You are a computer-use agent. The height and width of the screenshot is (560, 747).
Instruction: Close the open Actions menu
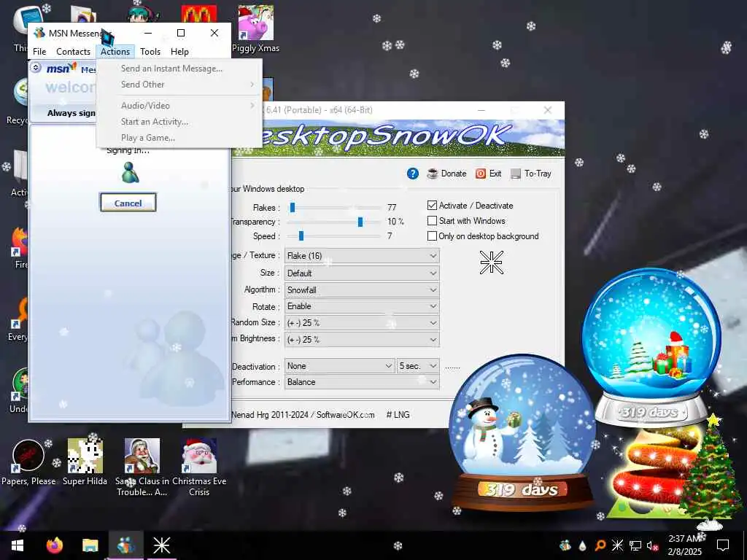point(115,52)
